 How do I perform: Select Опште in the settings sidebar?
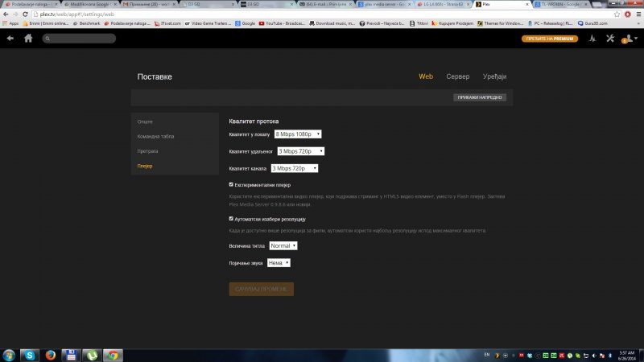145,121
